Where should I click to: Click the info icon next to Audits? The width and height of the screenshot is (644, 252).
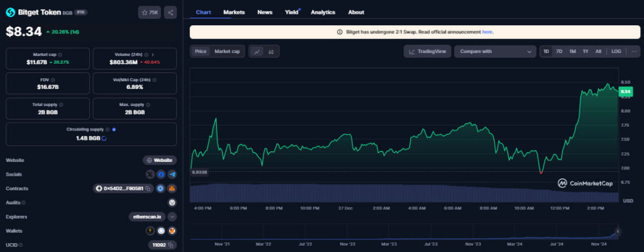(x=23, y=203)
